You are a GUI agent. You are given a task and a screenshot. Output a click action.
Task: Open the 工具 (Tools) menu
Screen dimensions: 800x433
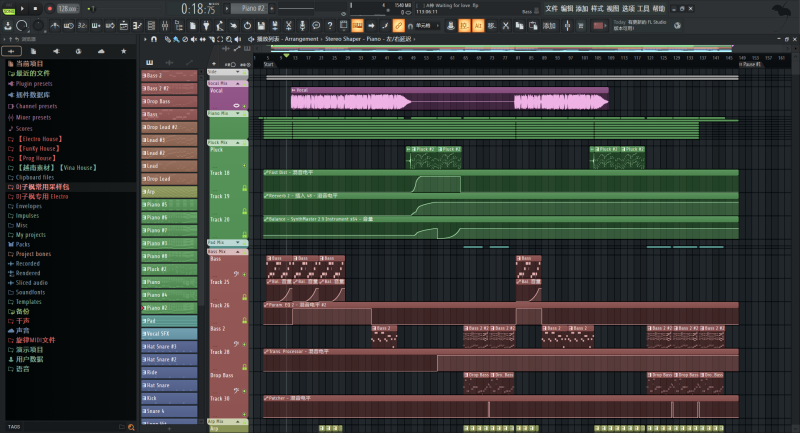tap(643, 9)
